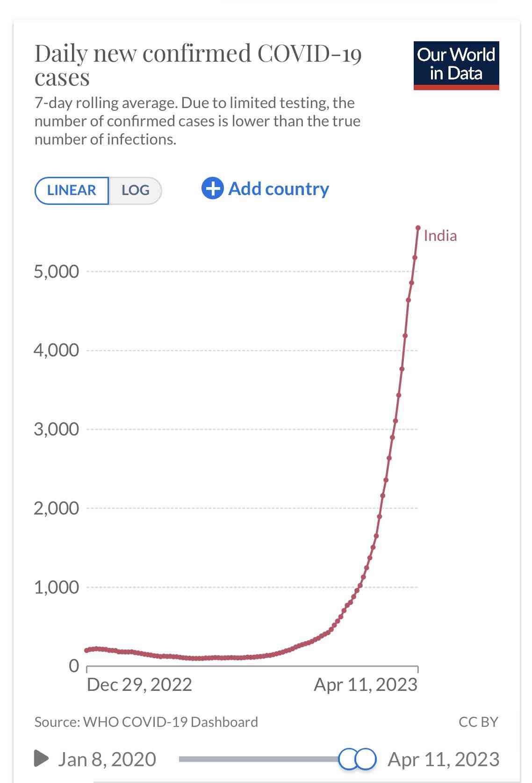Click the timeline track bar
The image size is (532, 783).
coord(259,759)
